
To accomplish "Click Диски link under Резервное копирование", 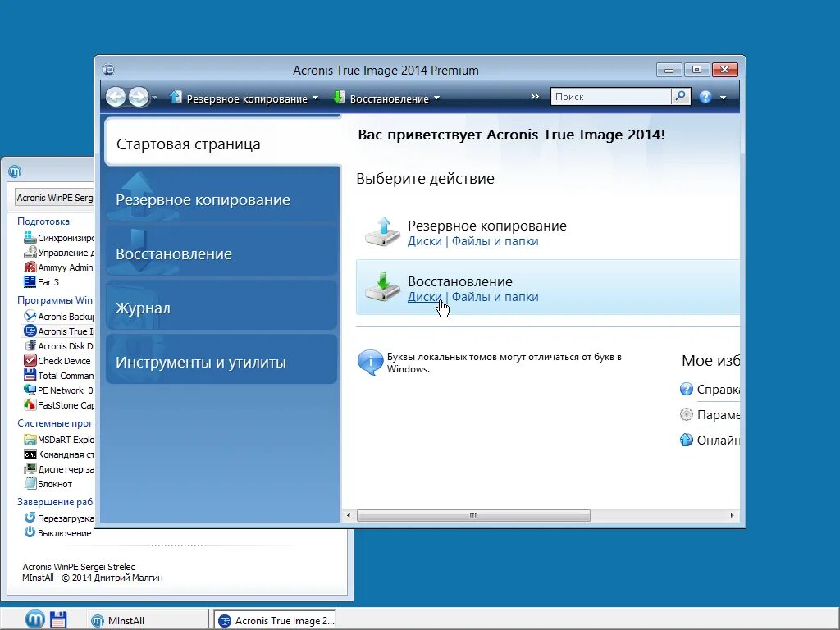I will [x=424, y=241].
